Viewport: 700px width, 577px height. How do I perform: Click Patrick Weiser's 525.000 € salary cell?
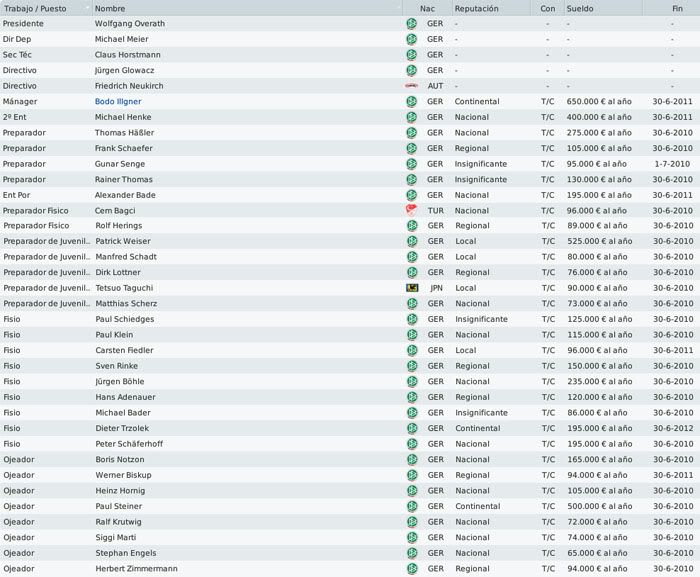pyautogui.click(x=600, y=241)
